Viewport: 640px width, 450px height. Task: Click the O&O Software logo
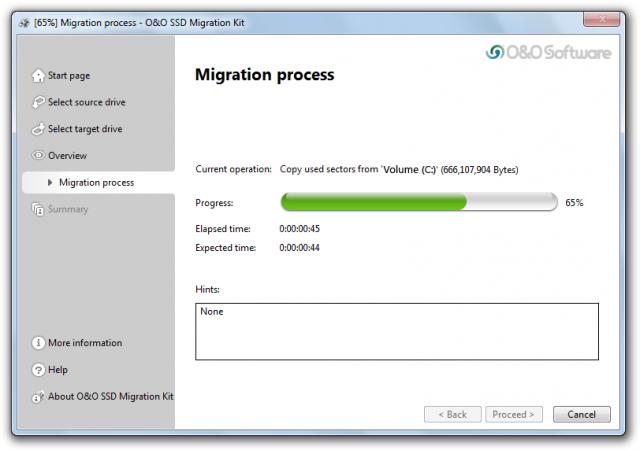click(548, 52)
